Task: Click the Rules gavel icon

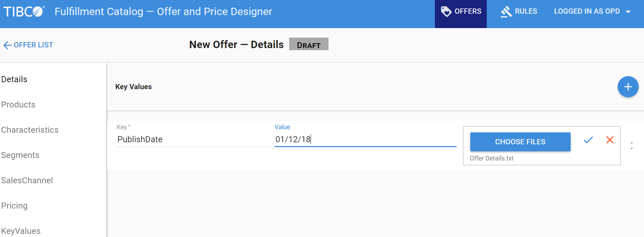Action: tap(506, 12)
